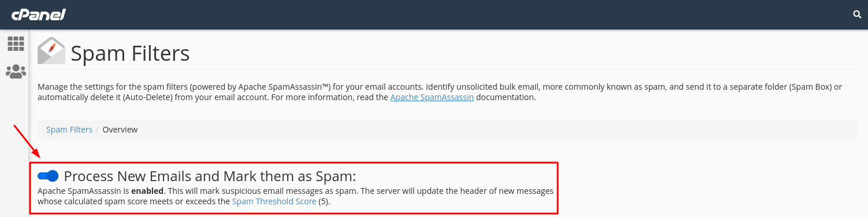
Task: Click the breadcrumb slash separator
Action: [x=98, y=130]
